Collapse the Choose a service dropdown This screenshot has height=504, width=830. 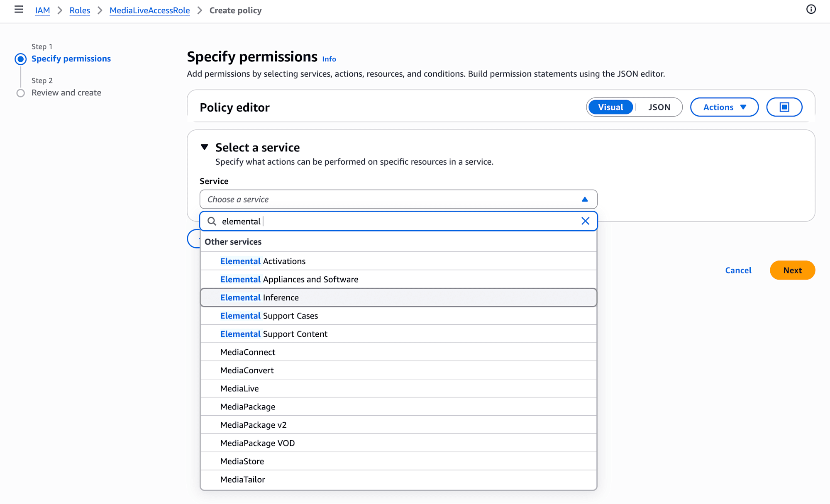click(585, 200)
